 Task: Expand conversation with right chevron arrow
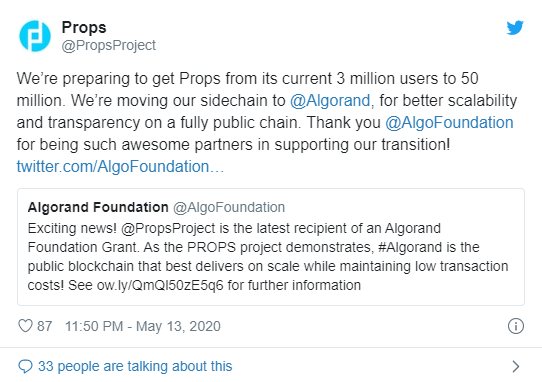(516, 366)
